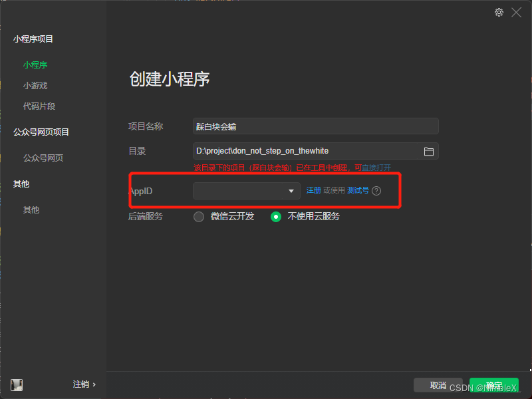
Task: Select 不使用云服务 radio button
Action: [276, 217]
